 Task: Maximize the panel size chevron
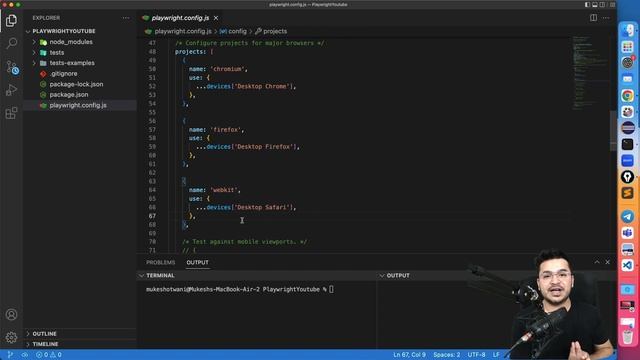pyautogui.click(x=597, y=262)
